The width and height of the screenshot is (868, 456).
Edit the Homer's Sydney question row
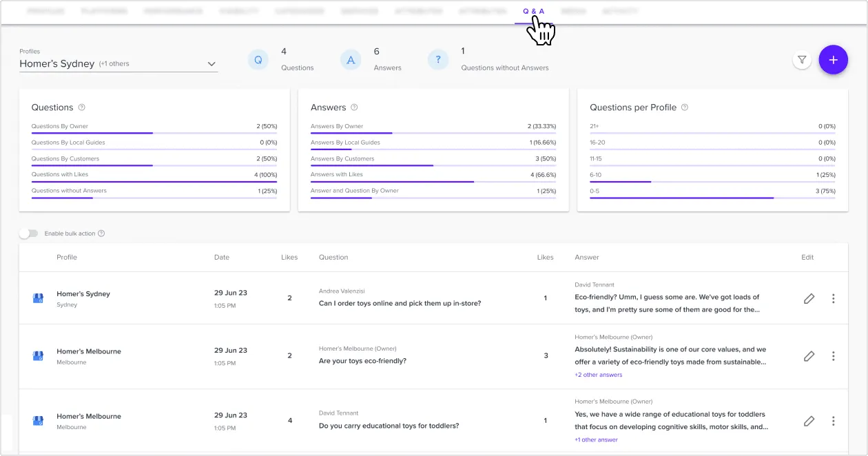tap(809, 298)
